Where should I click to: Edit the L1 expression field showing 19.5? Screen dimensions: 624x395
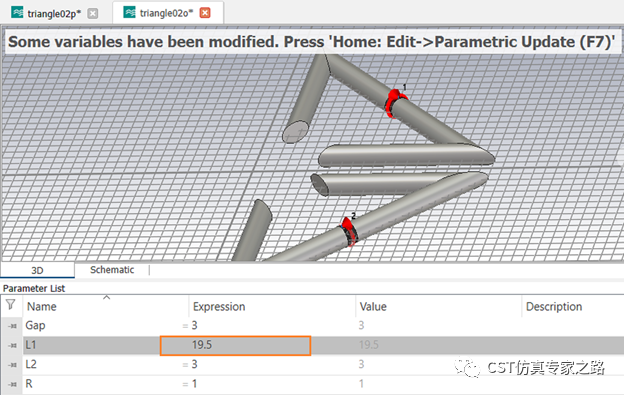tap(235, 345)
